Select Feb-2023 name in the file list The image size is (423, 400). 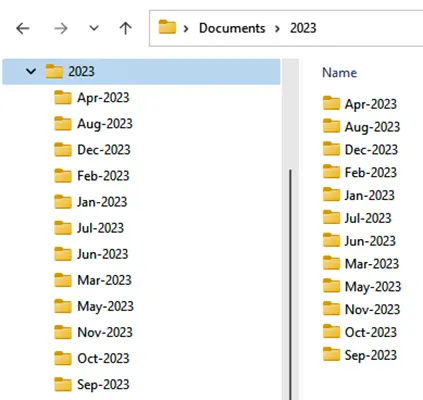[x=371, y=172]
